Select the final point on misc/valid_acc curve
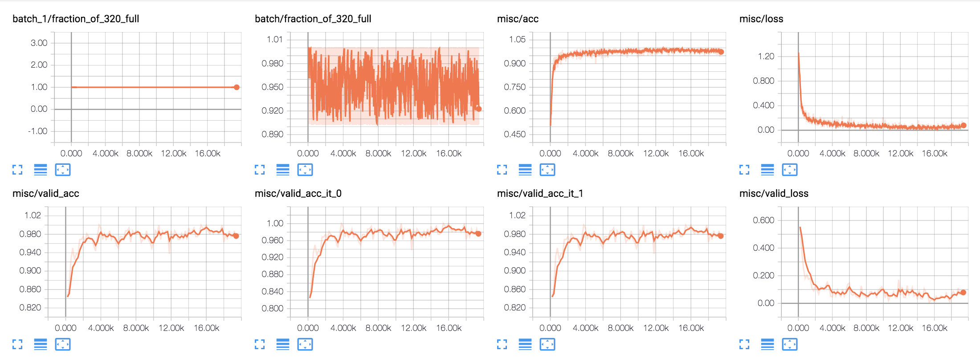This screenshot has width=980, height=359. click(236, 236)
